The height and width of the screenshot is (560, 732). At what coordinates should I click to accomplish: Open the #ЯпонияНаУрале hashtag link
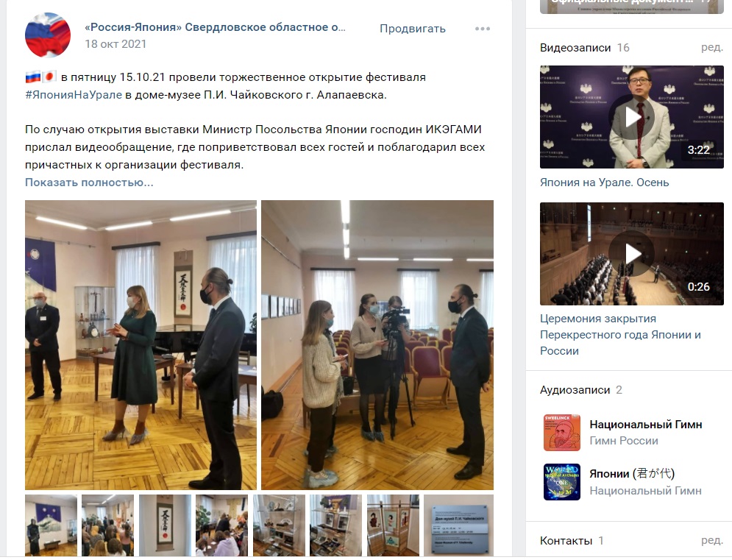[x=74, y=95]
